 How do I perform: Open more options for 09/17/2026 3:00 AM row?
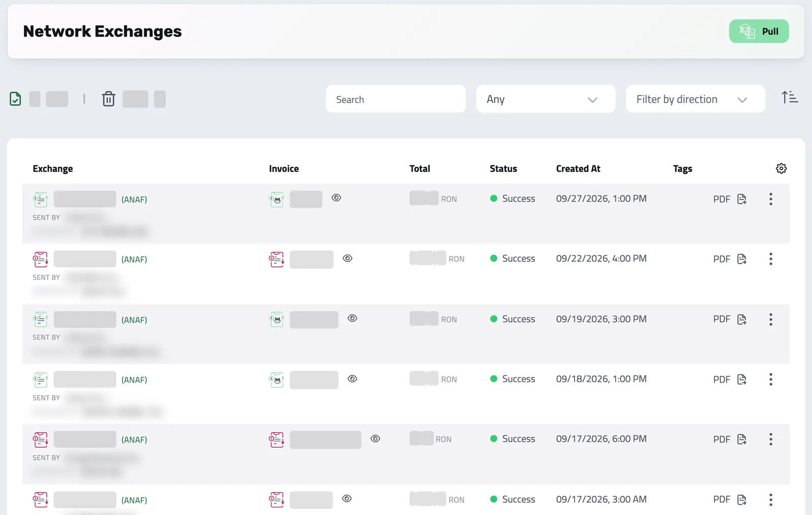point(770,500)
